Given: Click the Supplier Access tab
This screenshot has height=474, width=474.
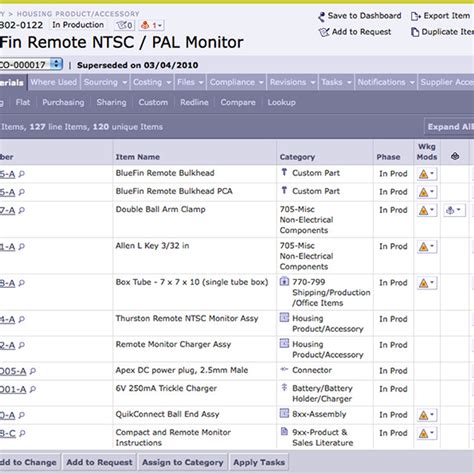Looking at the screenshot, I should (446, 82).
